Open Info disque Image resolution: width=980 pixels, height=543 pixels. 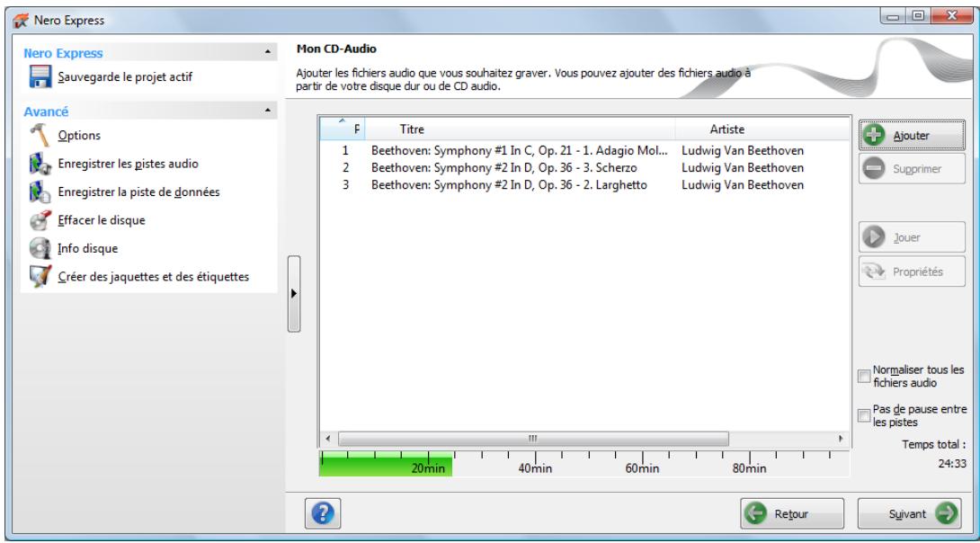click(x=87, y=248)
